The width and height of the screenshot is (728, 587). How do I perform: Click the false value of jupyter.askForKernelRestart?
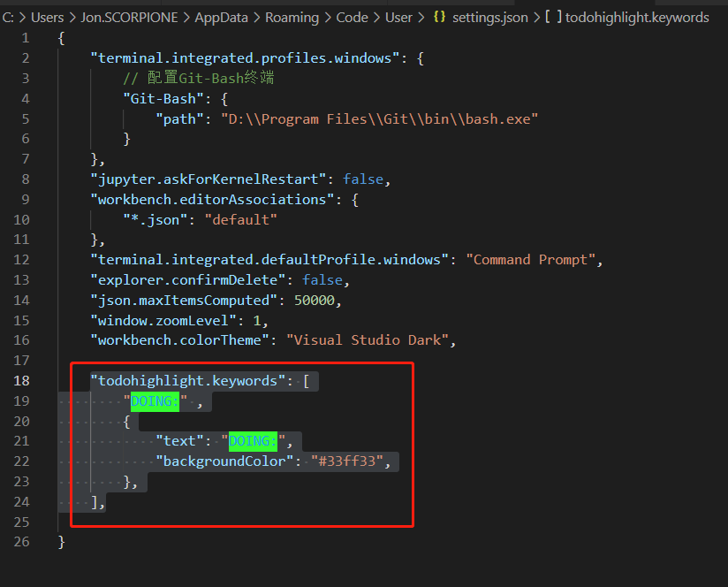tap(363, 179)
